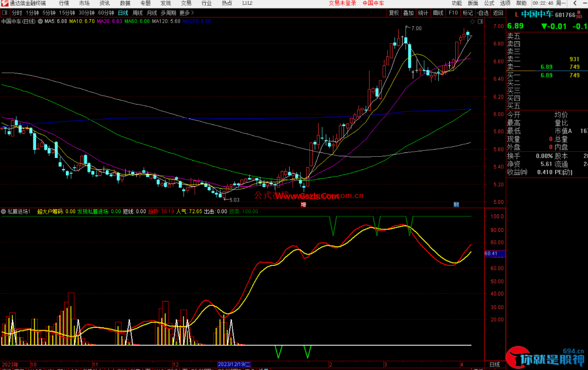The height and width of the screenshot is (370, 588).
Task: Toggle the right info panel icon
Action: pos(480,22)
